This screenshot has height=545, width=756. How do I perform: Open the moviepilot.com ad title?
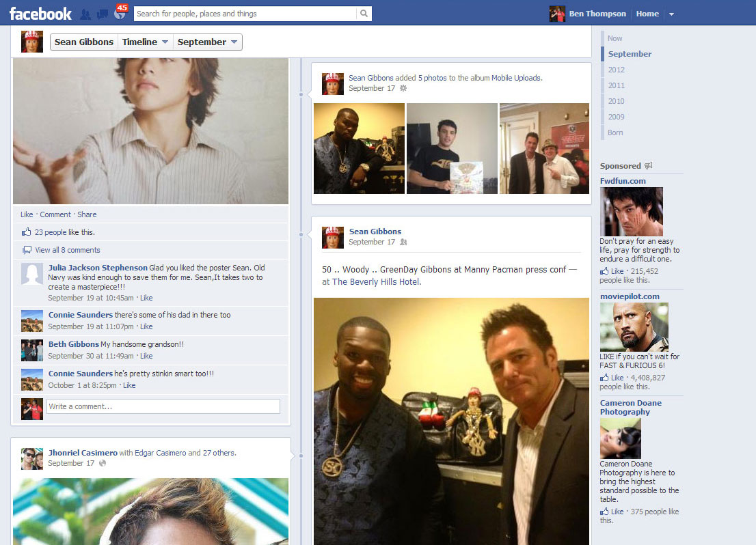tap(630, 296)
